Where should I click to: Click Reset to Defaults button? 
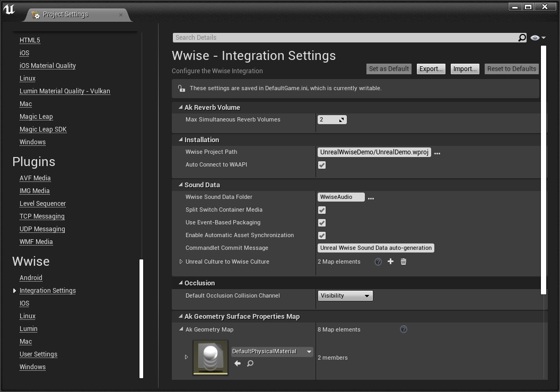(511, 69)
